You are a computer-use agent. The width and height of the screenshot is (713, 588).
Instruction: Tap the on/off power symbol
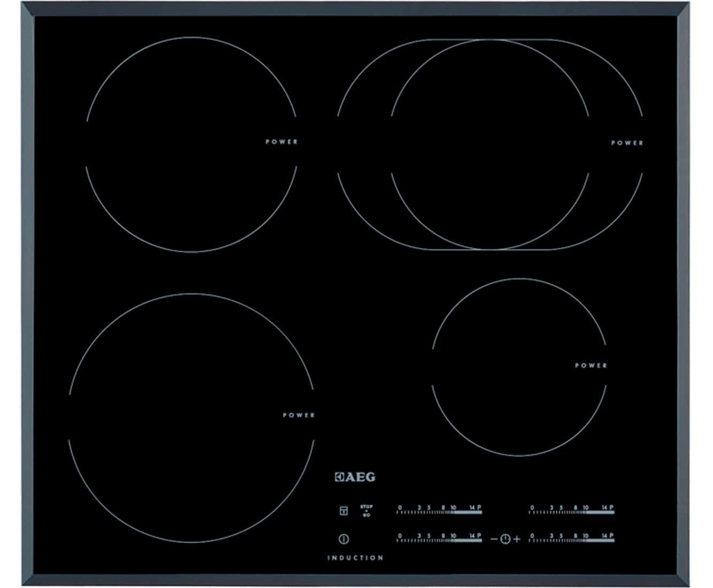pos(344,539)
